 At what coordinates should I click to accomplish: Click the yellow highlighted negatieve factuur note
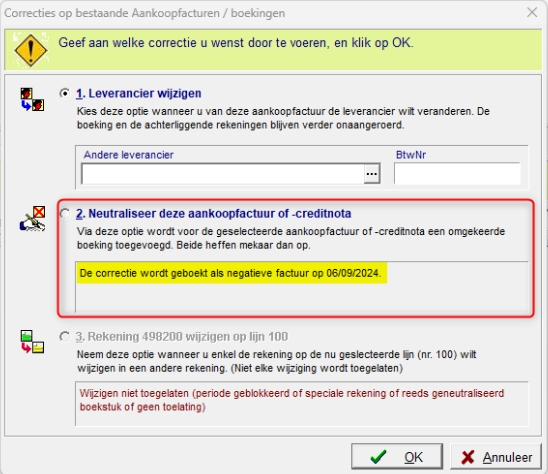pyautogui.click(x=232, y=273)
